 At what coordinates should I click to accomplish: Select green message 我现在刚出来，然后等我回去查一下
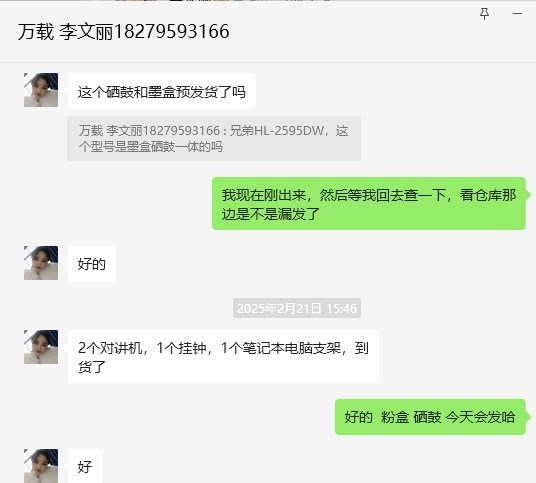point(369,204)
